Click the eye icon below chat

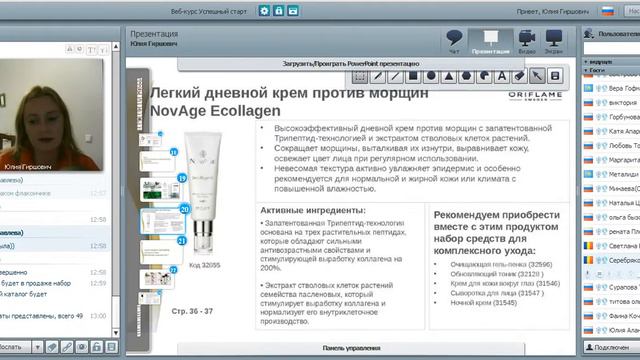pos(82,347)
